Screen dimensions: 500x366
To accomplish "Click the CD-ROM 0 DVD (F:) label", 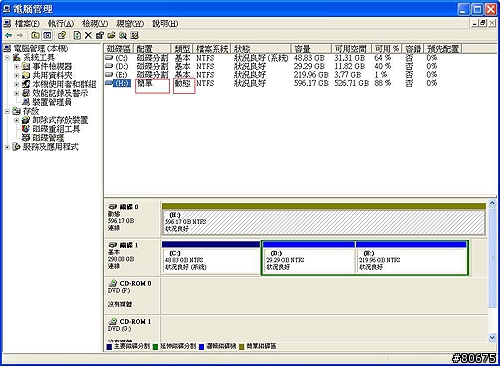I will pos(132,295).
